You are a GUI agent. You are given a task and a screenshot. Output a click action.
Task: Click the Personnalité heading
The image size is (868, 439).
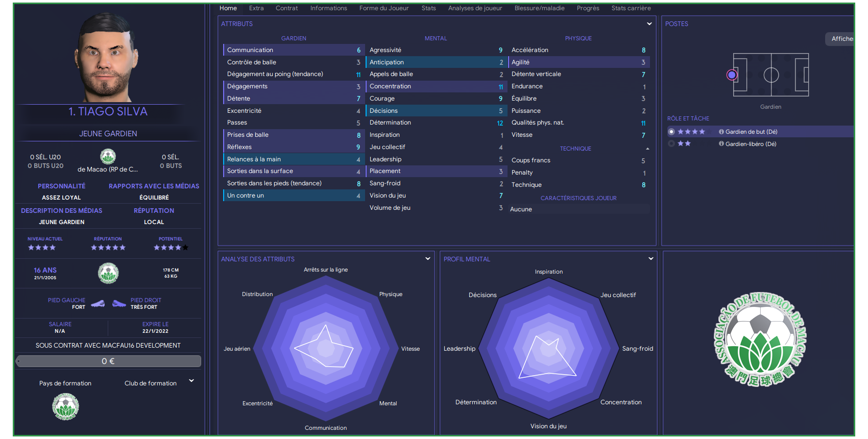tap(61, 186)
